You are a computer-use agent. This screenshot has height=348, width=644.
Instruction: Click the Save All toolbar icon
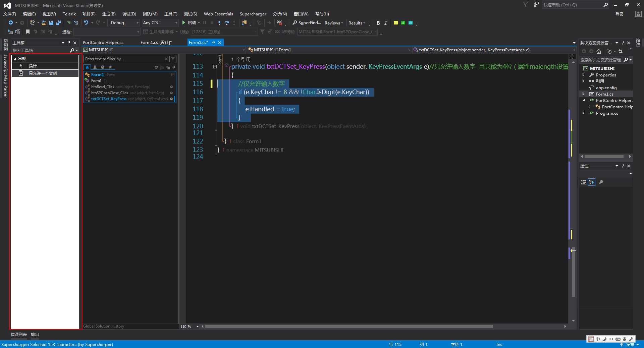(59, 23)
